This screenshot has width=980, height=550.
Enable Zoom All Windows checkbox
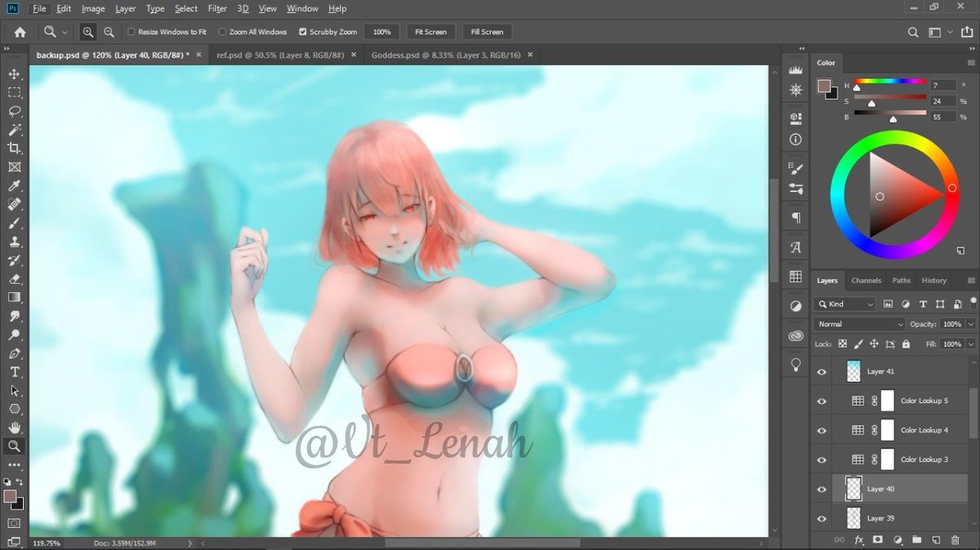(222, 32)
